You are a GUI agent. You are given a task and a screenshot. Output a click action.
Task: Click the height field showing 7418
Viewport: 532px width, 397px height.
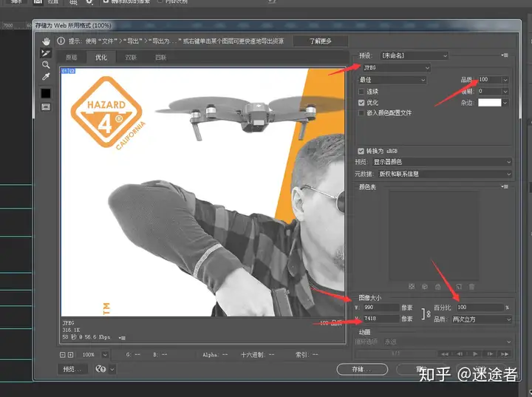(x=381, y=319)
